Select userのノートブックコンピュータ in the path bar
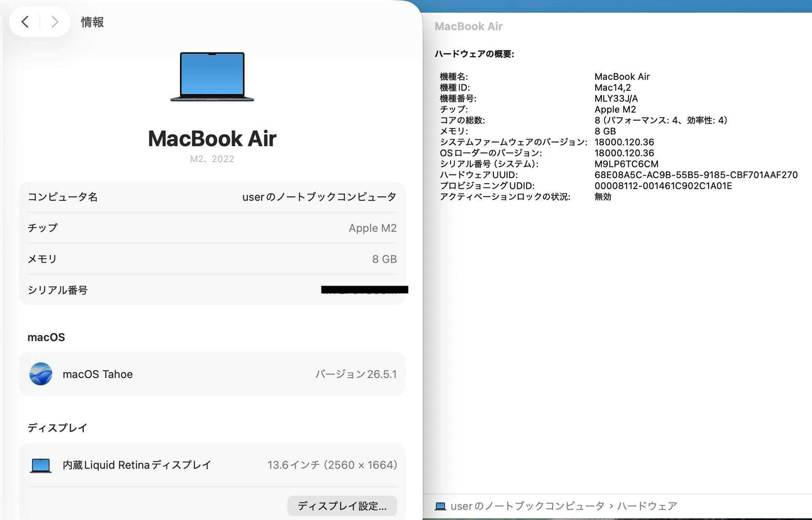The image size is (812, 520). [x=527, y=507]
